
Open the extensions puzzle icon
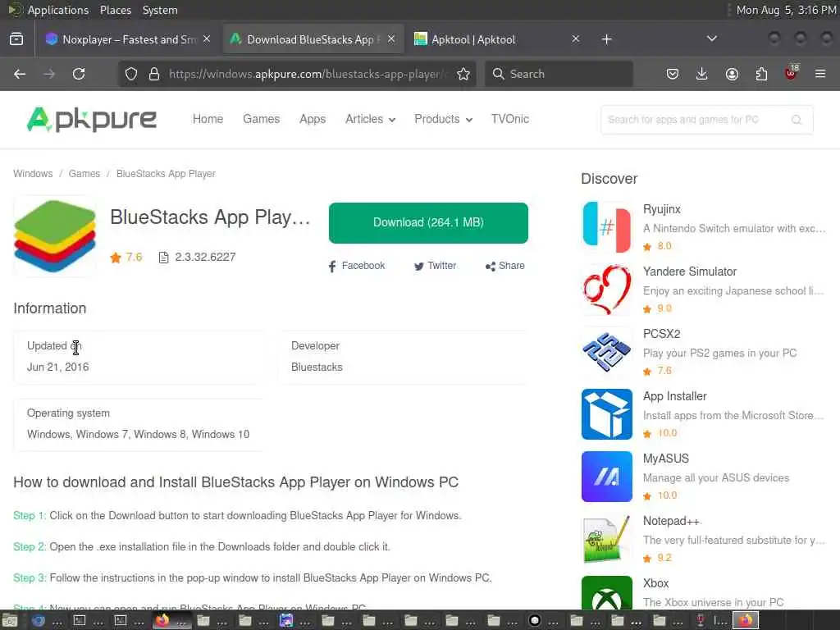point(761,74)
